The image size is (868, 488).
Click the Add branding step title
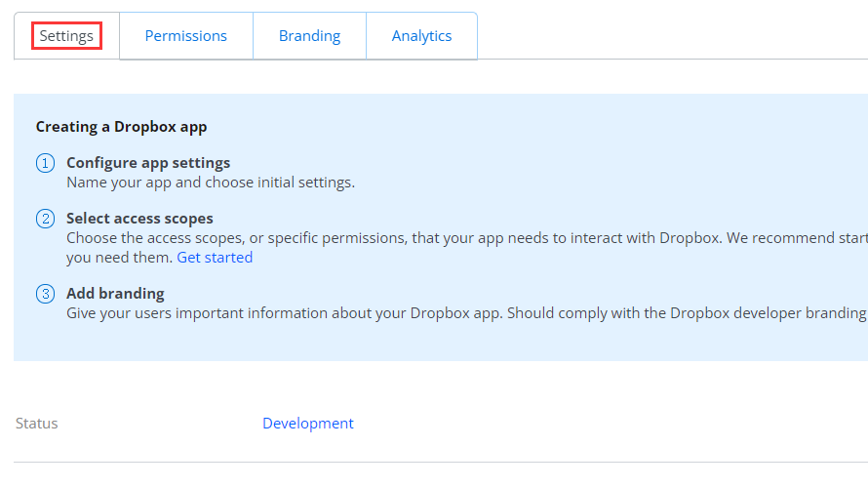[115, 294]
